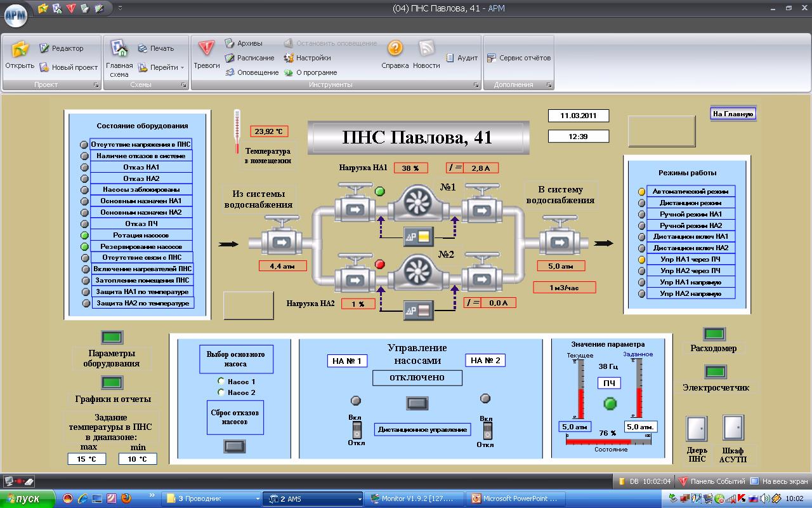Select the Насос 1 radio button

coord(221,381)
